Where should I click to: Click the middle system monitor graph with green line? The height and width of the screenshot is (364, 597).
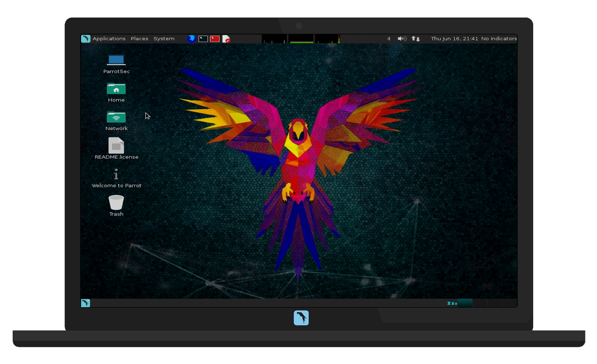[x=301, y=39]
